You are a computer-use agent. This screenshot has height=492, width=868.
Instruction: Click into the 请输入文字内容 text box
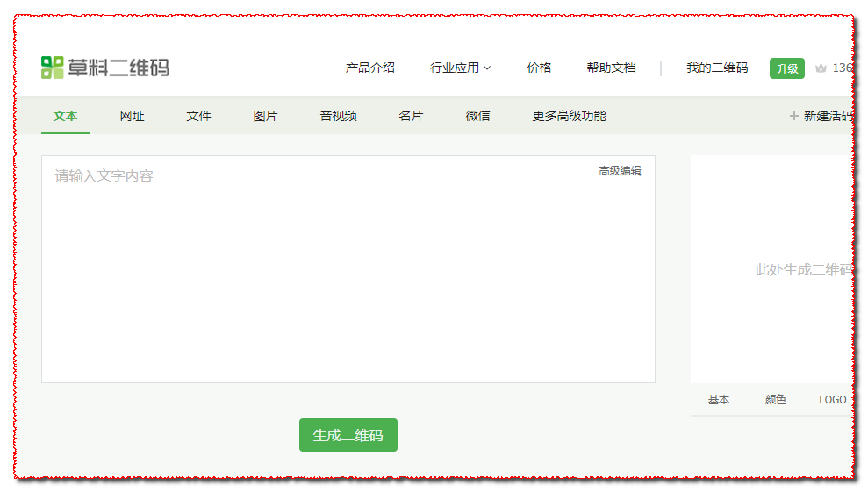tap(348, 272)
